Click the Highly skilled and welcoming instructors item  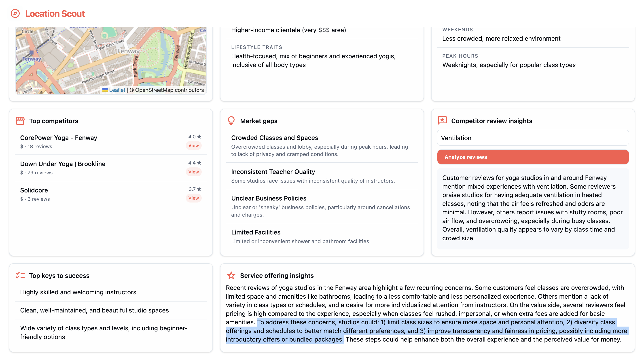pos(78,292)
